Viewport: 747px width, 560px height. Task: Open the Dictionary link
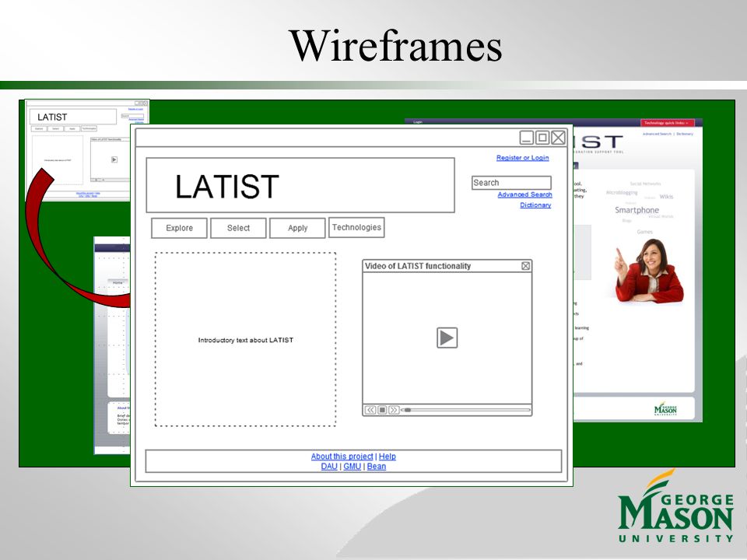[535, 205]
